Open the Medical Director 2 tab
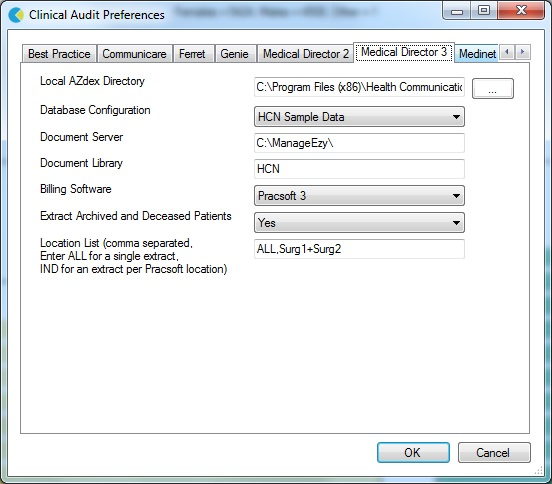Viewport: 552px width, 484px height. coord(306,54)
